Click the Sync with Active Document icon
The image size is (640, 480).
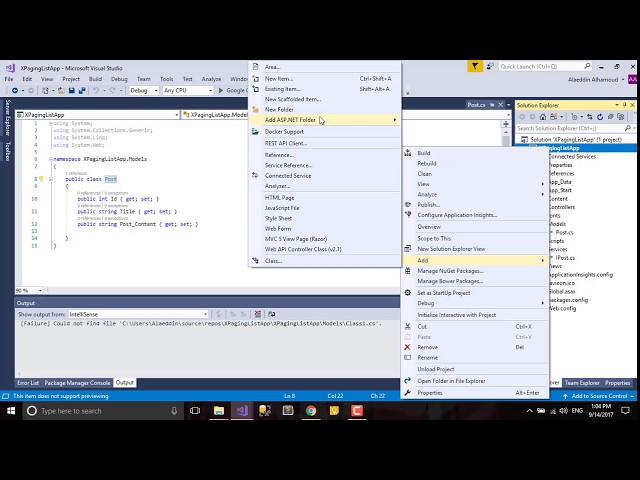click(x=590, y=117)
